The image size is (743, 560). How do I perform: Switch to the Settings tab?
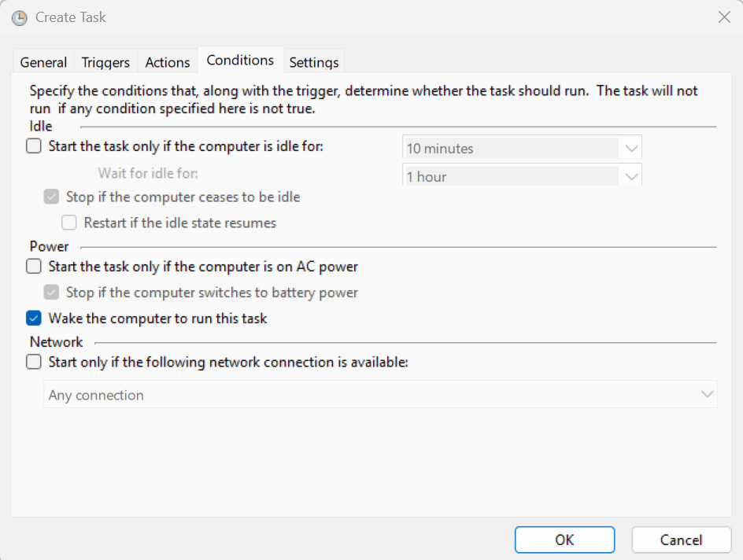click(313, 61)
